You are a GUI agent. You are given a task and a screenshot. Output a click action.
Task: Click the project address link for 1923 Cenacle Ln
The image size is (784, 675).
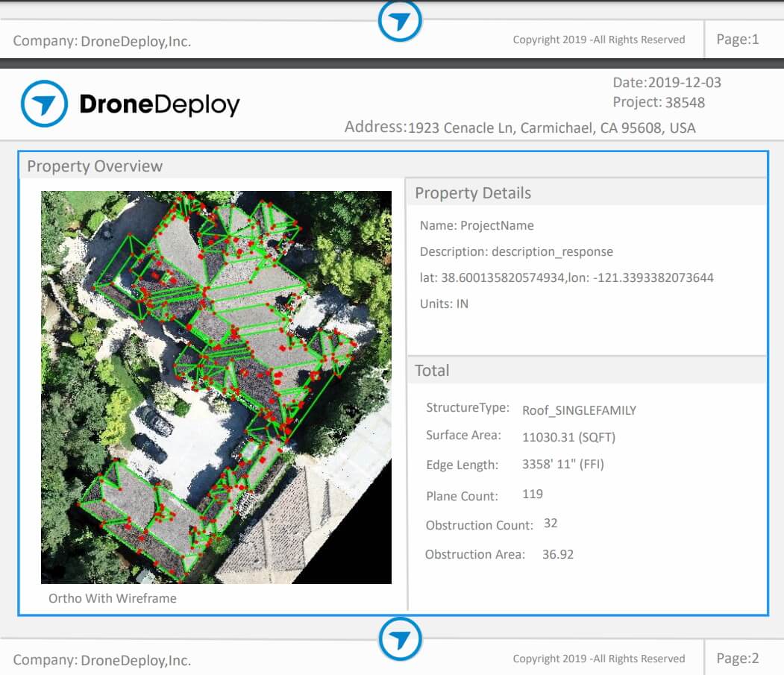click(521, 128)
